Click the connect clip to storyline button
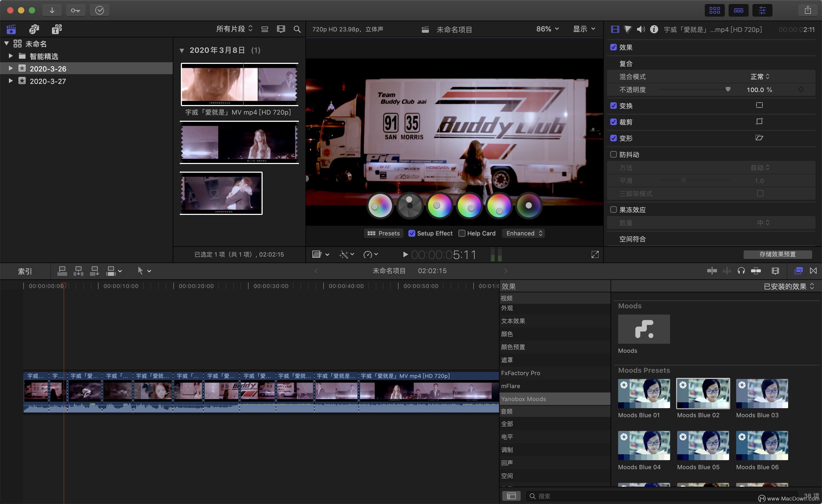 pos(62,271)
